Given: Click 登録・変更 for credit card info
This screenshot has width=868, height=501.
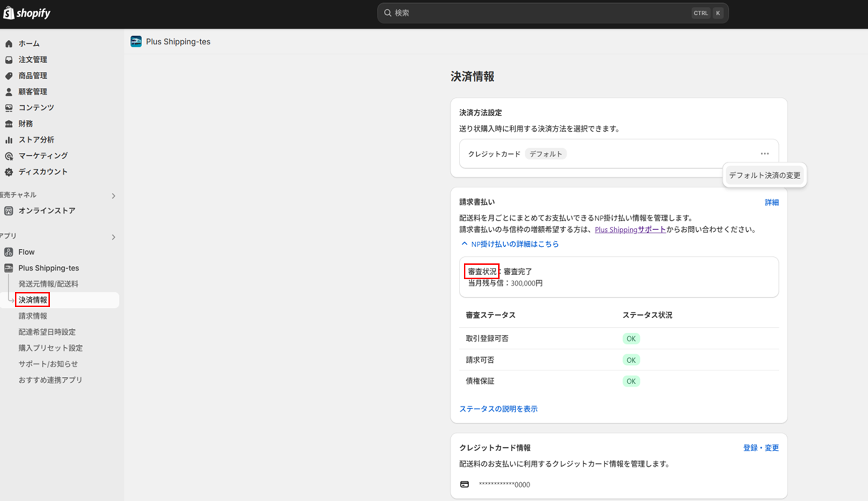Looking at the screenshot, I should coord(761,448).
